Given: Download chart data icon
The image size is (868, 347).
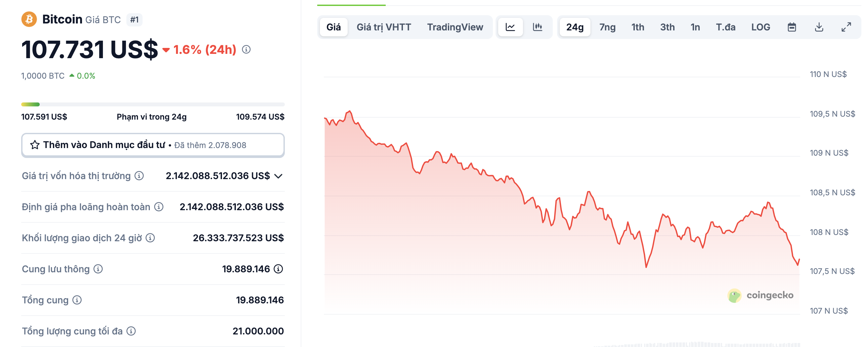Looking at the screenshot, I should 819,27.
